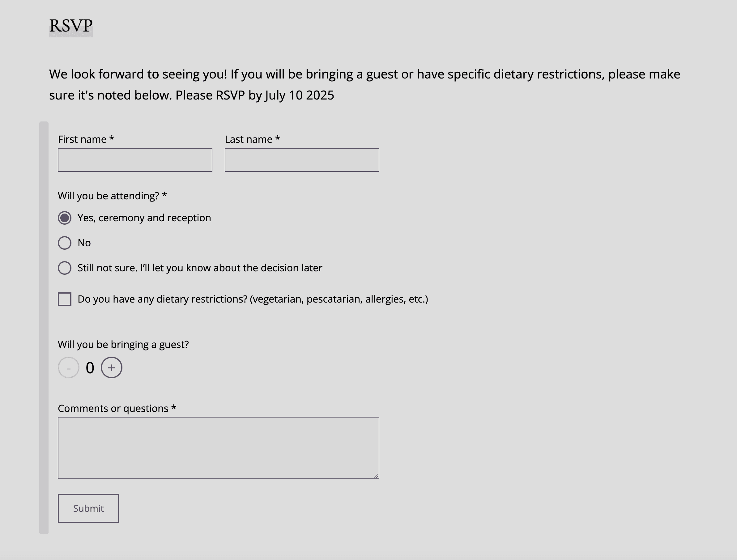Screen dimensions: 737x560
Task: Click the "Will you be bringing a guest?" label
Action: pyautogui.click(x=123, y=344)
